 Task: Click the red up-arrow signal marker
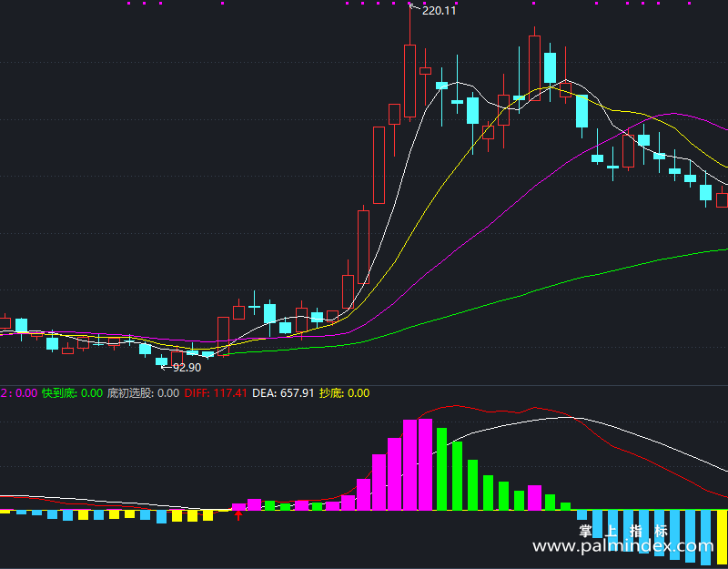coord(238,515)
